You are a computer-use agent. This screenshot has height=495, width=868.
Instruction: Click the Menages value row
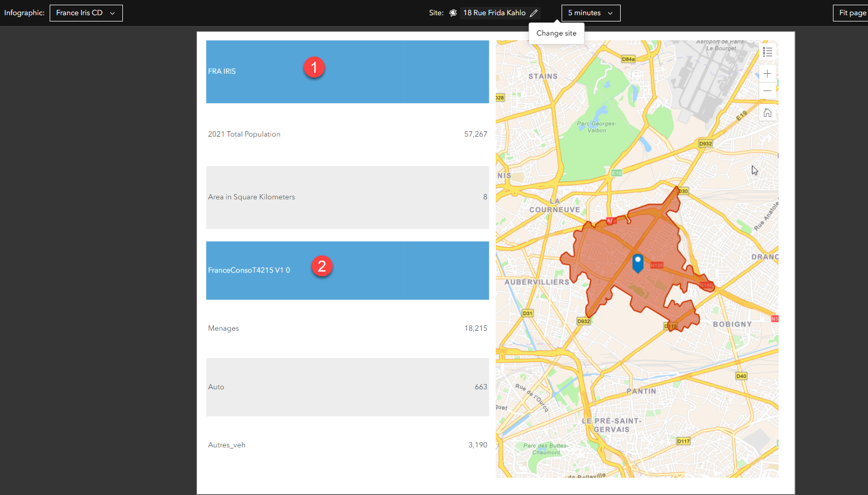tap(347, 328)
